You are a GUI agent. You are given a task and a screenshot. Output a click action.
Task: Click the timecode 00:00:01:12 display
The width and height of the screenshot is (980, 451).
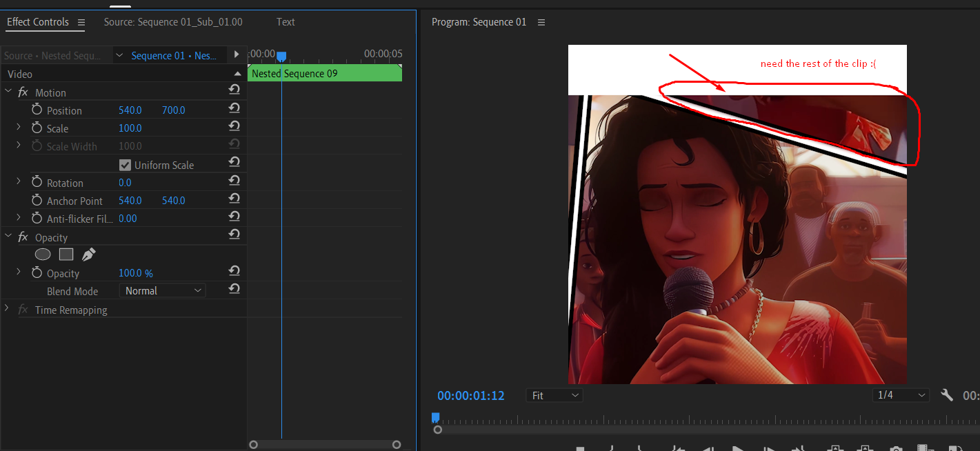point(471,395)
